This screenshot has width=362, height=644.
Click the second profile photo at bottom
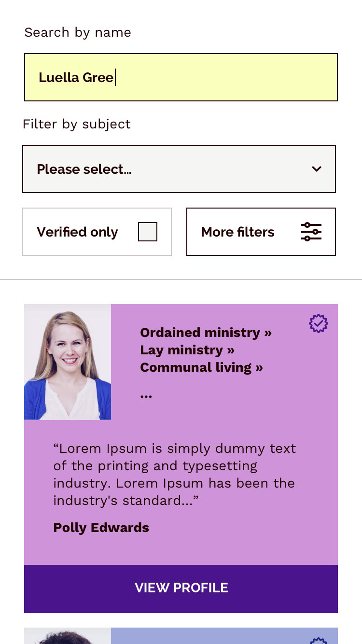pos(68,637)
